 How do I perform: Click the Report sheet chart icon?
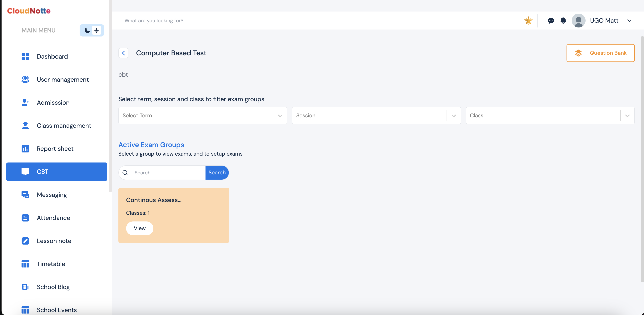(25, 149)
